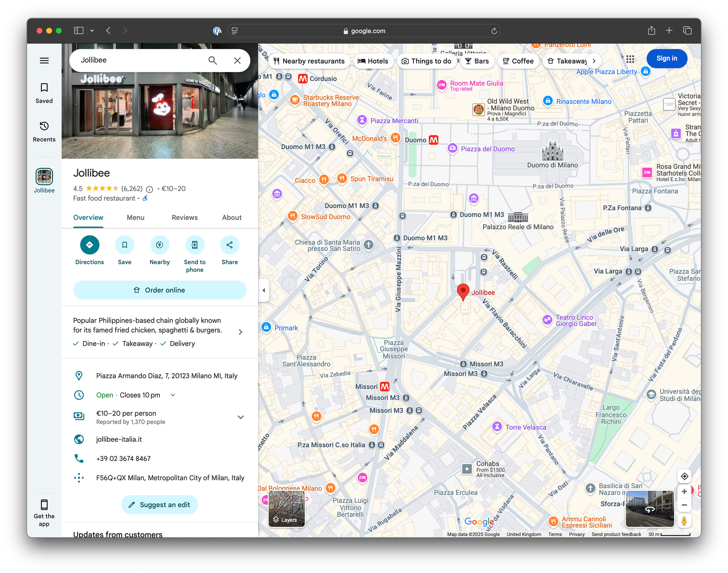
Task: Open the main navigation hamburger menu
Action: coord(44,60)
